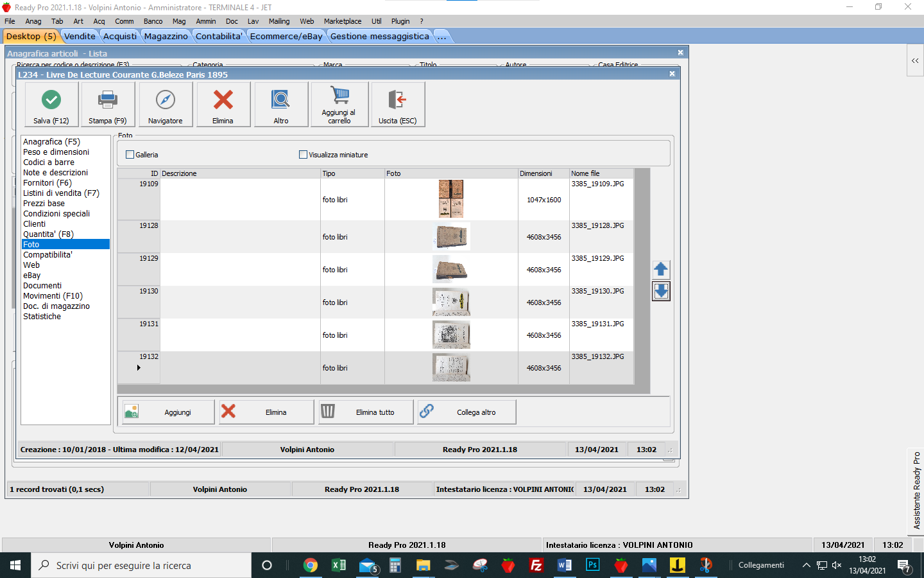924x578 pixels.
Task: Open Photoshop from the taskbar
Action: 592,565
